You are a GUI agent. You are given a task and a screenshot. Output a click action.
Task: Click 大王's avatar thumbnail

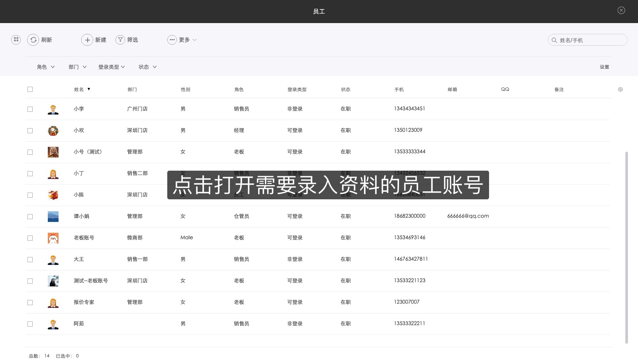(x=53, y=259)
